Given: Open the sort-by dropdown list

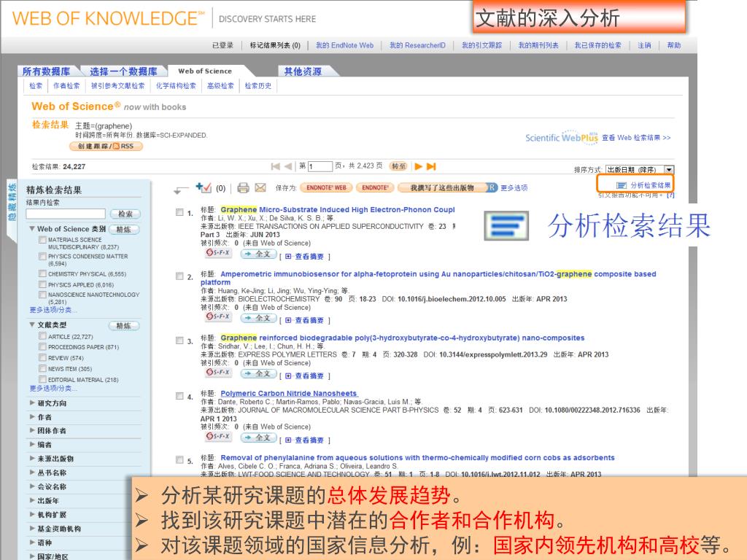Looking at the screenshot, I should (x=669, y=169).
